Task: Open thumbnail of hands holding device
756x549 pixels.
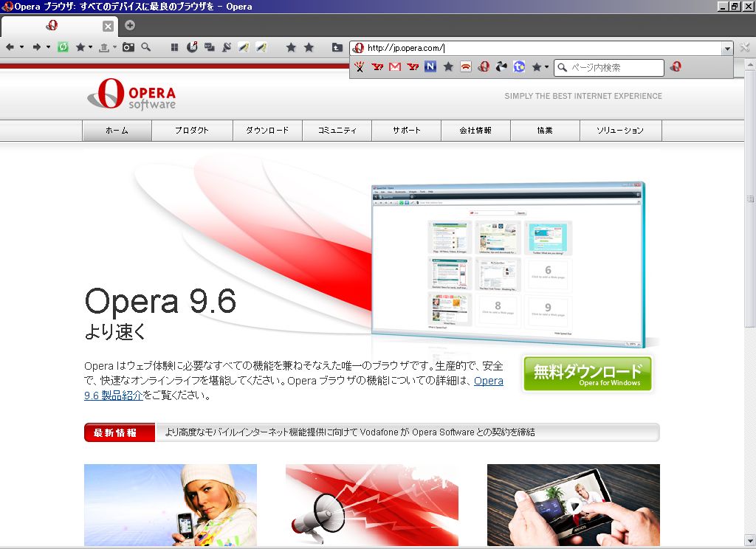Action: 573,505
